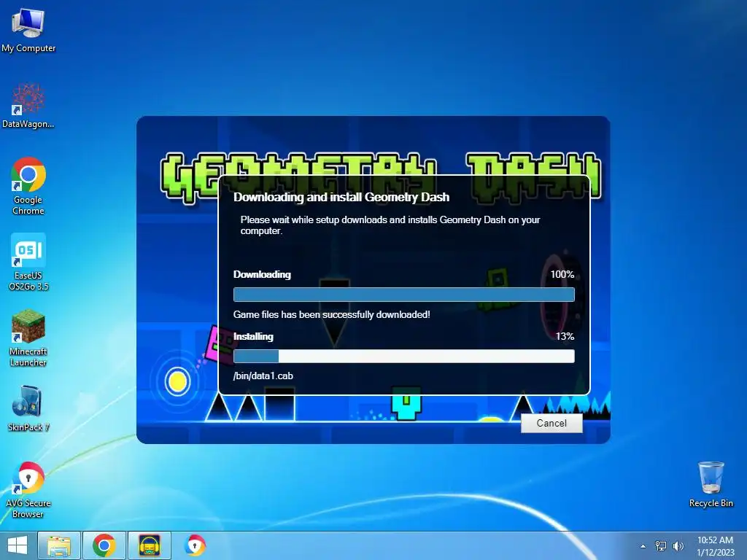Screen dimensions: 747x560
Task: Click the 'Please wait while setup downloads' description
Action: [x=390, y=225]
